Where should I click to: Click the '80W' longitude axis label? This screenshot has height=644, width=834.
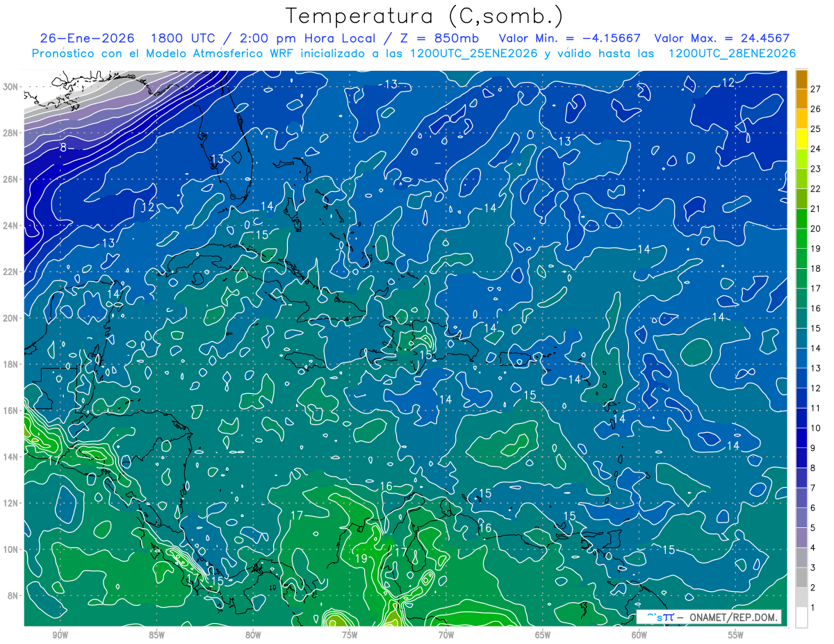click(253, 635)
